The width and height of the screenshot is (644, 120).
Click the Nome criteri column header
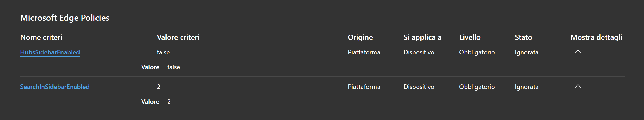click(x=41, y=37)
